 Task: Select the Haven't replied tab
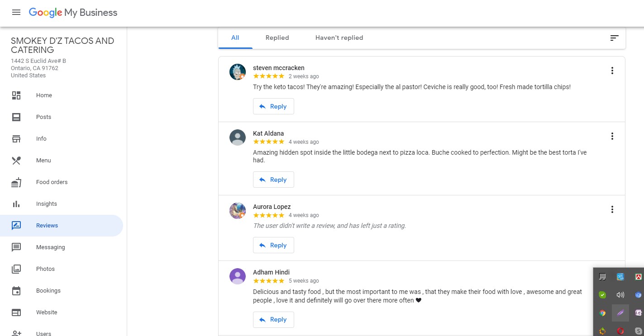tap(339, 38)
